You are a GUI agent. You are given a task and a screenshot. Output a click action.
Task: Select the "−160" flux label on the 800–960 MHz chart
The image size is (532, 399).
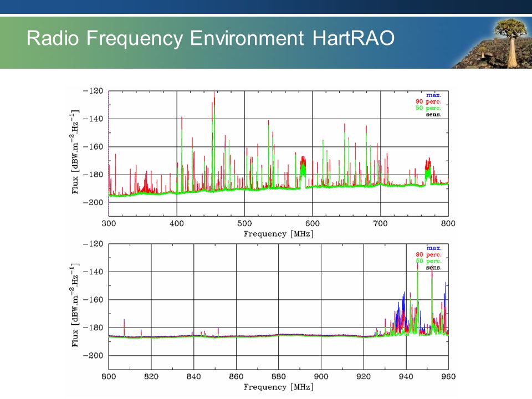pos(93,300)
